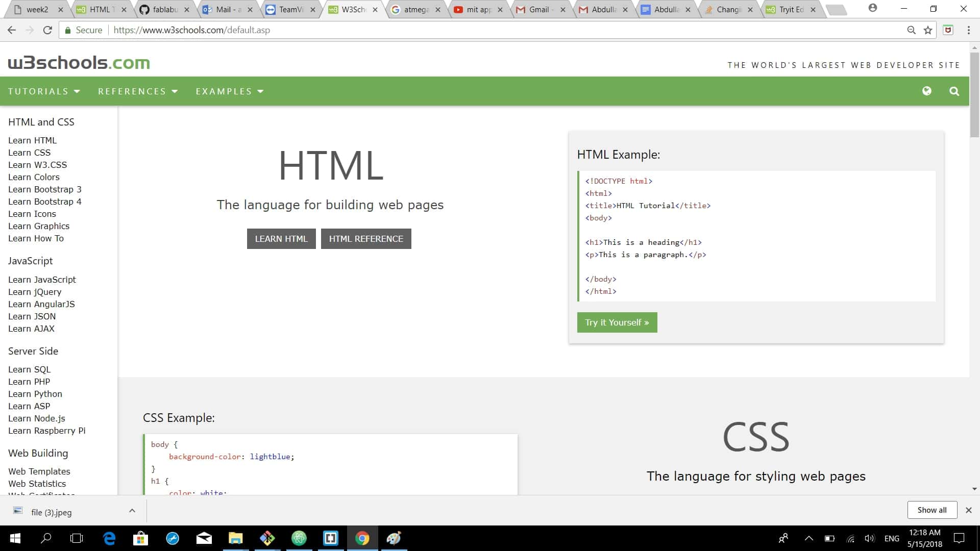Click the Chrome icon on the taskbar

coord(362,538)
